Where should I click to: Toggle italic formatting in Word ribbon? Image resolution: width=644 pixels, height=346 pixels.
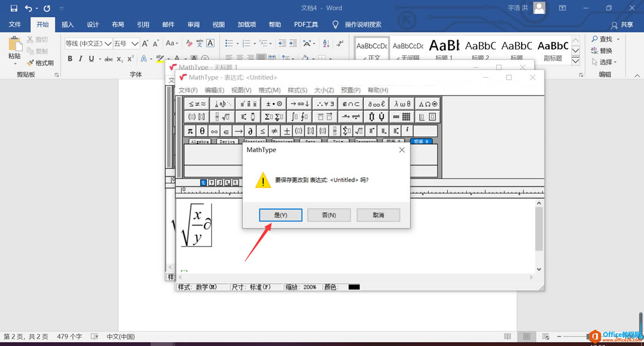coord(80,58)
